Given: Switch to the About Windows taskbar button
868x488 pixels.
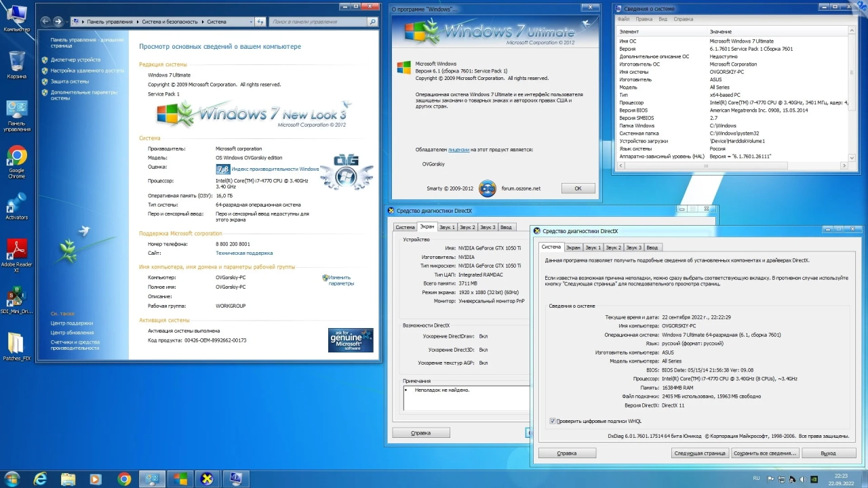Looking at the screenshot, I should click(x=180, y=479).
